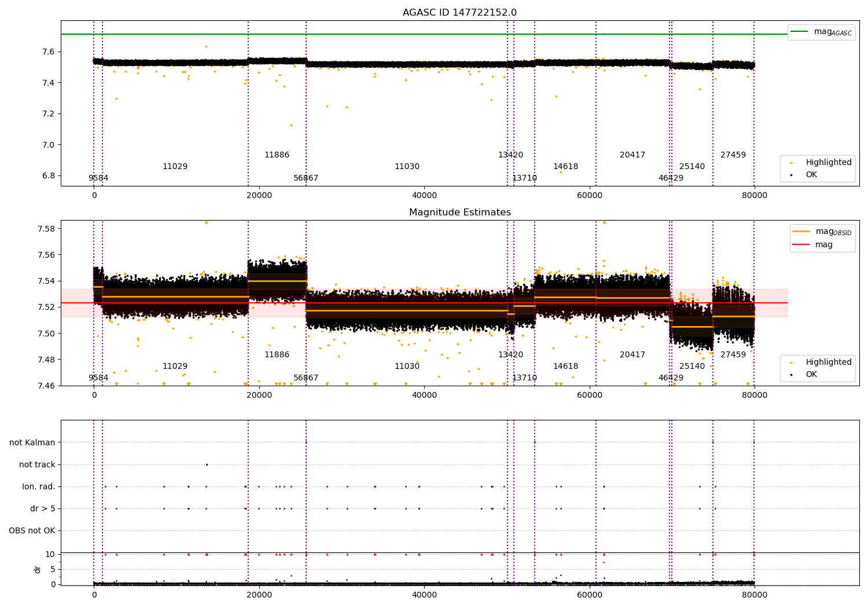The width and height of the screenshot is (868, 608).
Task: Click the 14618 label in the top plot
Action: (x=565, y=167)
